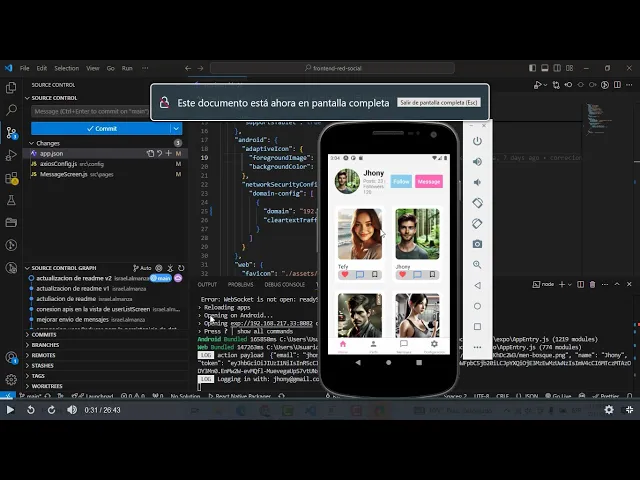
Task: Click Follow button on Jhony's profile
Action: 401,181
